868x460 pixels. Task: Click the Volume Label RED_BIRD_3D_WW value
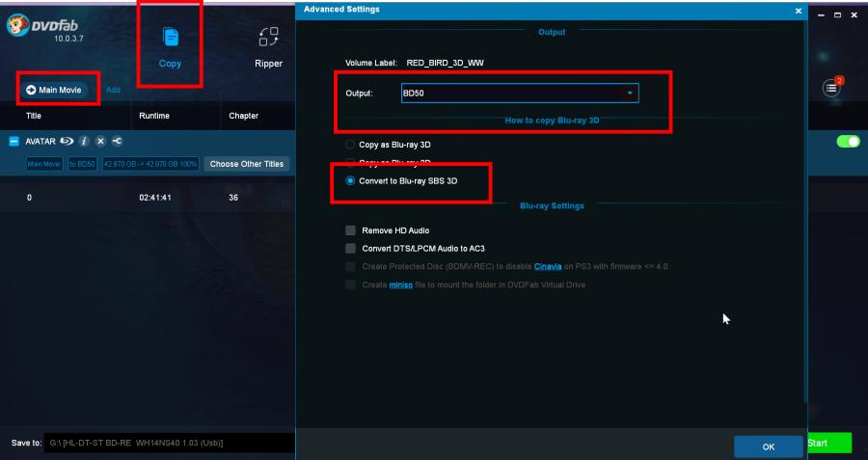click(x=445, y=63)
